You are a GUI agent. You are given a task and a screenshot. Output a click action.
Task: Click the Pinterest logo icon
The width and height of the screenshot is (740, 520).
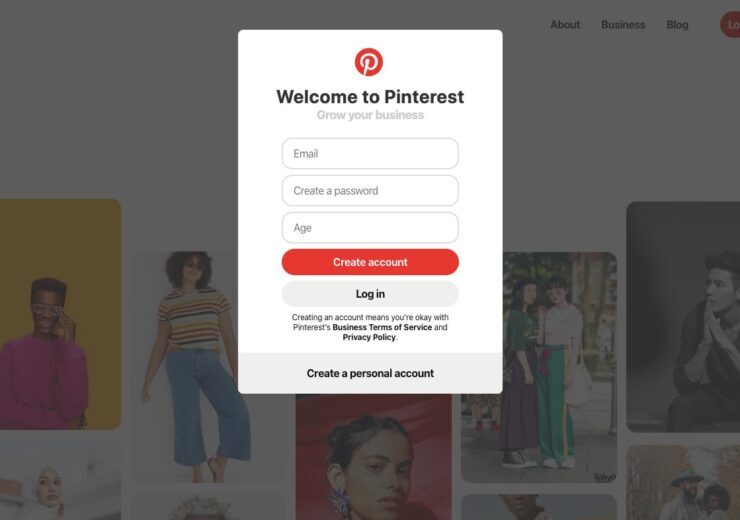pyautogui.click(x=369, y=62)
